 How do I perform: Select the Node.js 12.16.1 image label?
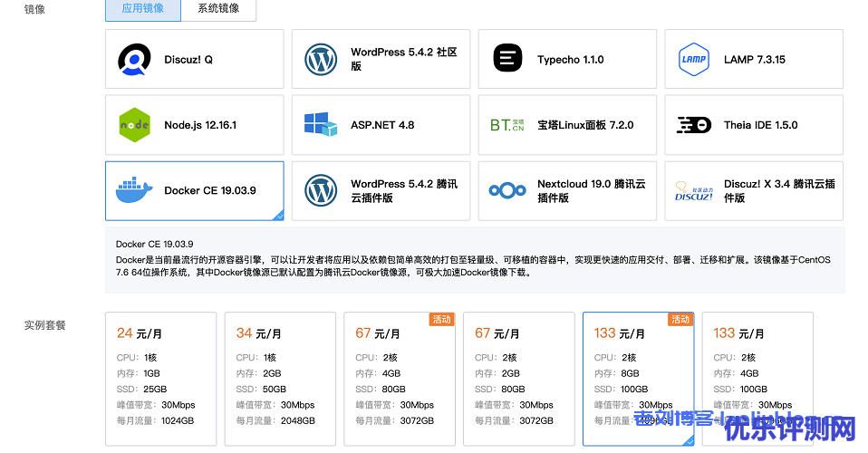(x=200, y=125)
